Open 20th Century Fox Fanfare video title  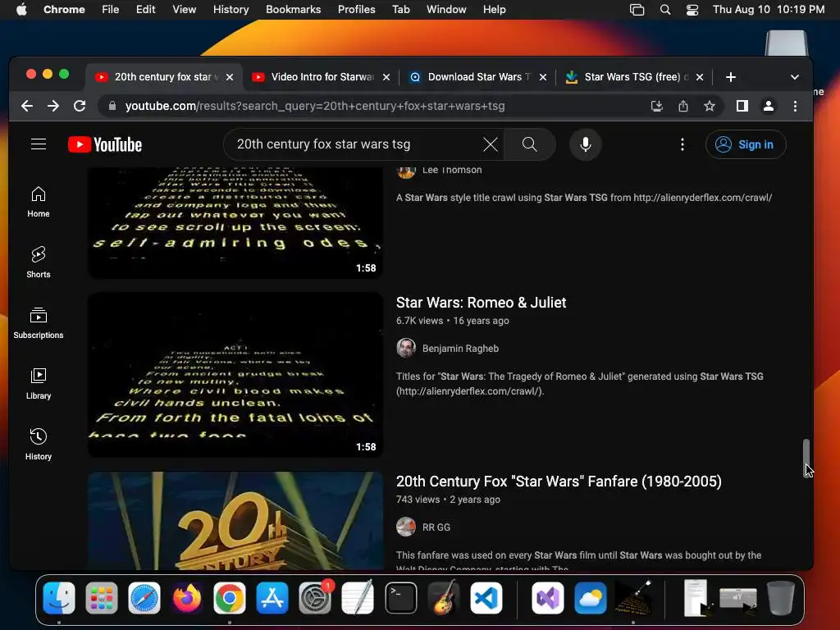[559, 482]
